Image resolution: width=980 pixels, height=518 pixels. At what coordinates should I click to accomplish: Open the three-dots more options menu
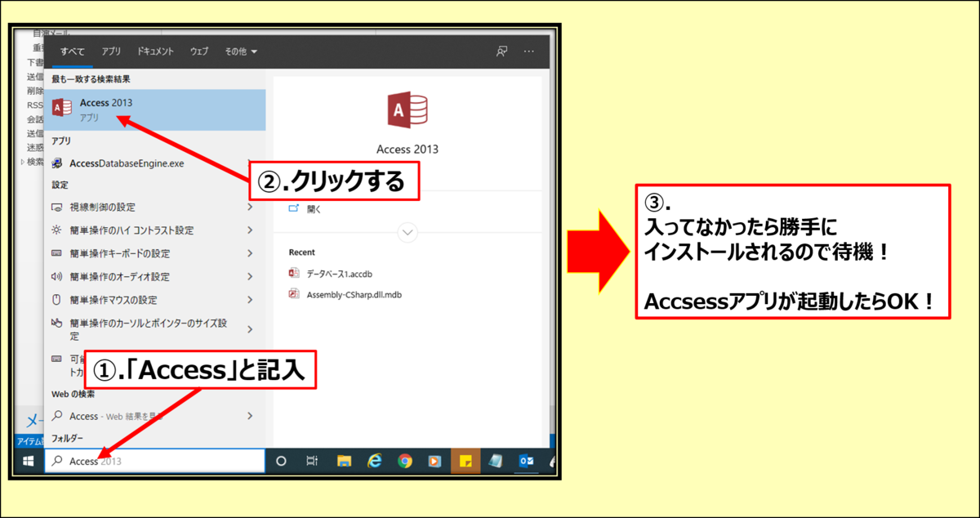tap(529, 51)
